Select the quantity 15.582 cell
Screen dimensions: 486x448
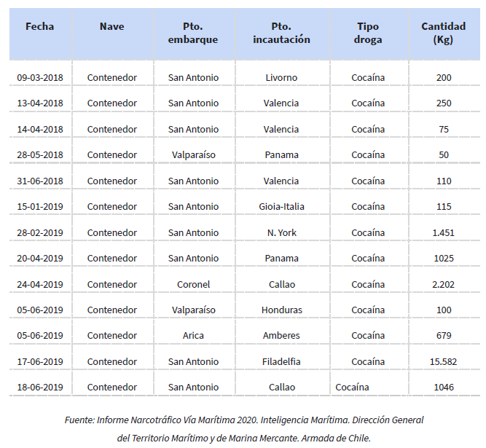[444, 361]
